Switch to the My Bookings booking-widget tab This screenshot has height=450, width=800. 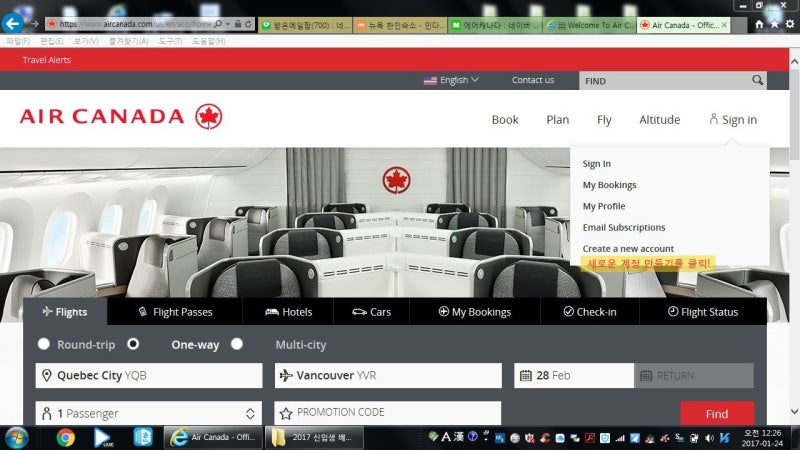pyautogui.click(x=474, y=312)
